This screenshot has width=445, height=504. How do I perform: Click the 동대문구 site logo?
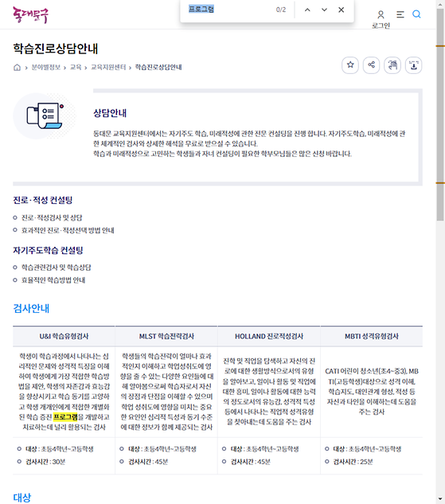(30, 15)
